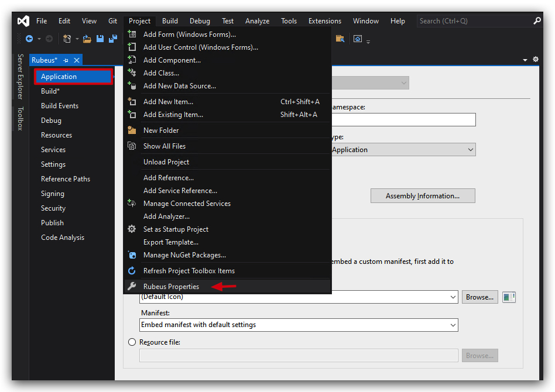This screenshot has height=392, width=555.
Task: Open the Server Explorer side panel tab
Action: [20, 77]
